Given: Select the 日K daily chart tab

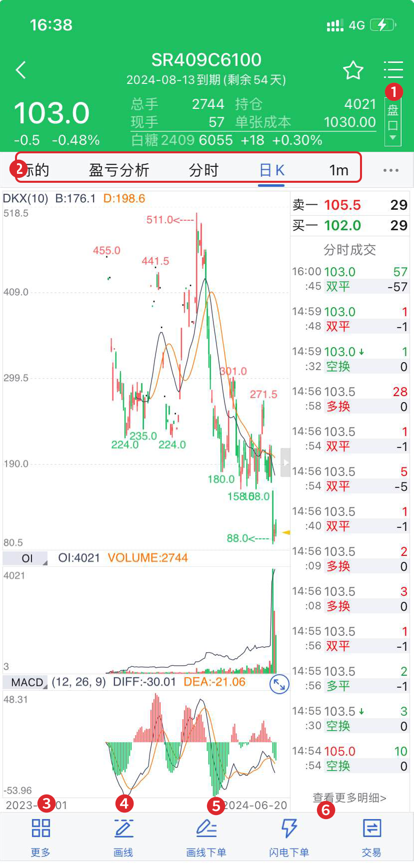Looking at the screenshot, I should (x=271, y=170).
